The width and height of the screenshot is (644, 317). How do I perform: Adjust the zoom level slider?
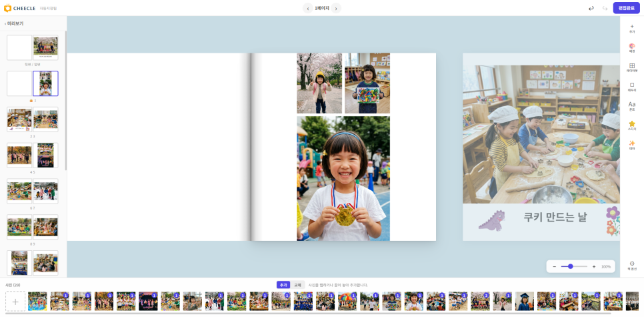[x=574, y=266]
